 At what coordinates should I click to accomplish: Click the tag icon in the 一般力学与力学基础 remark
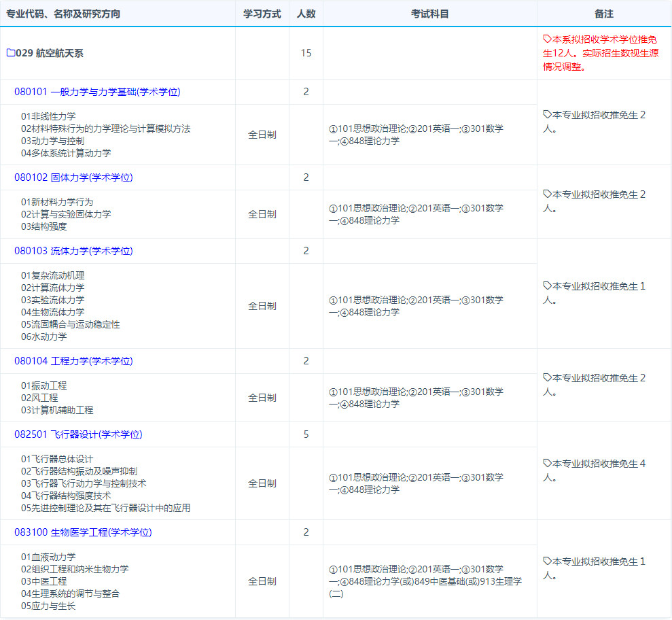click(547, 114)
